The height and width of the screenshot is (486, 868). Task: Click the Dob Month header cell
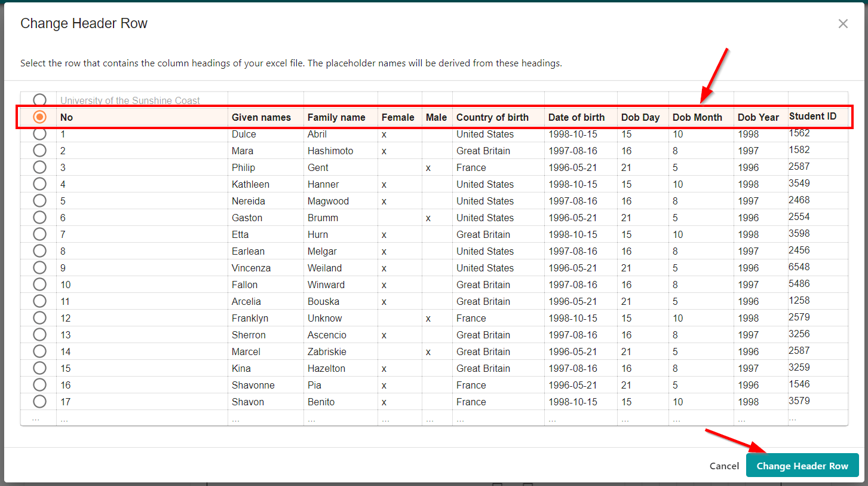[x=697, y=117]
